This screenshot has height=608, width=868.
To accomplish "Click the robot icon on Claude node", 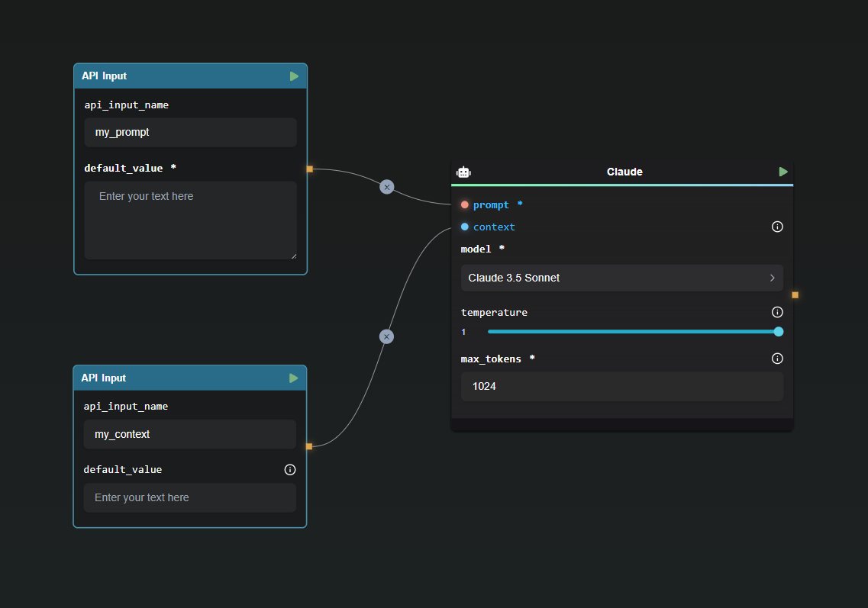I will point(464,172).
